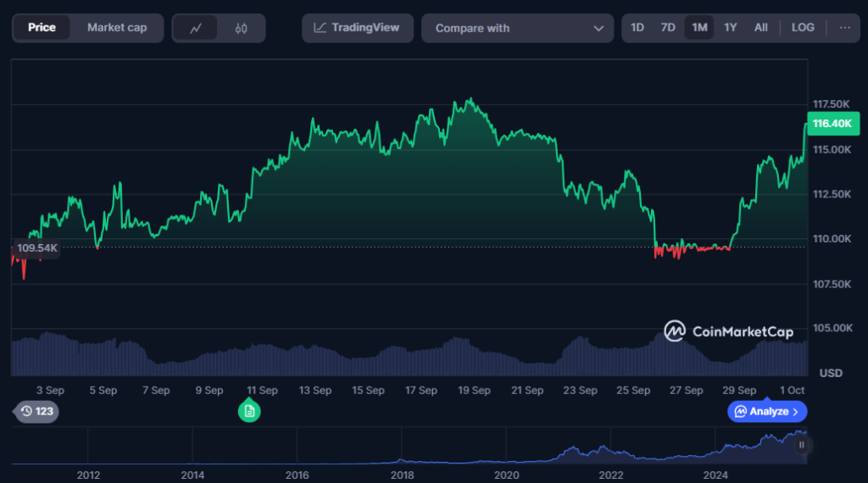868x483 pixels.
Task: Click the pause handle on range navigator
Action: (x=801, y=444)
